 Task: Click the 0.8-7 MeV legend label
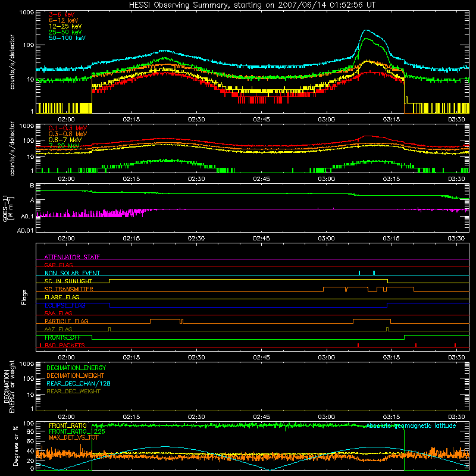click(65, 140)
